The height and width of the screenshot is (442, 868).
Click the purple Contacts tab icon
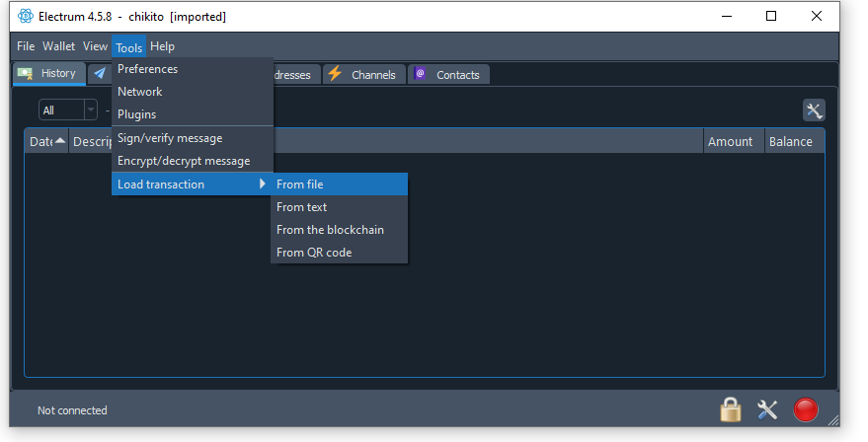tap(420, 73)
